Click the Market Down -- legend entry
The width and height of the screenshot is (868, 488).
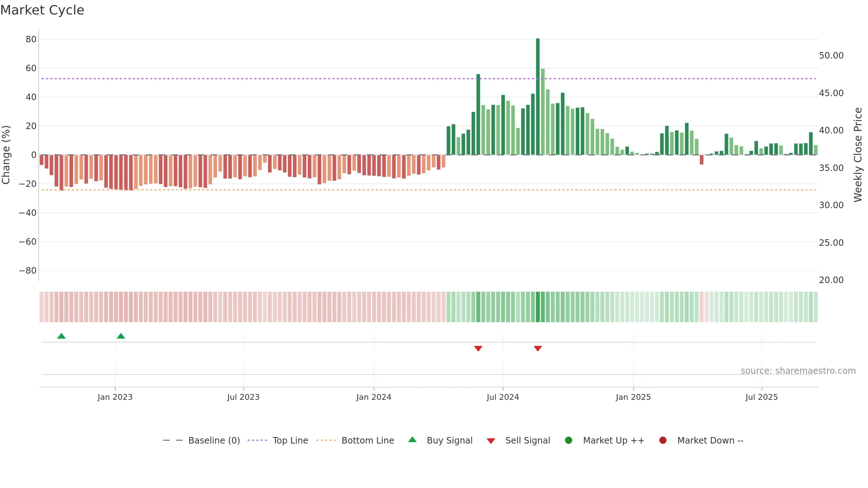[701, 440]
